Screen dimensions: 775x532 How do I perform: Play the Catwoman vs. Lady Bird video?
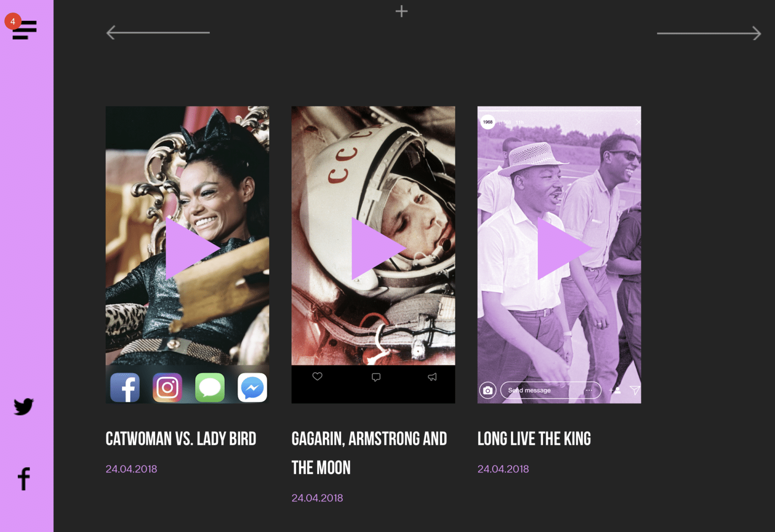[x=192, y=248]
